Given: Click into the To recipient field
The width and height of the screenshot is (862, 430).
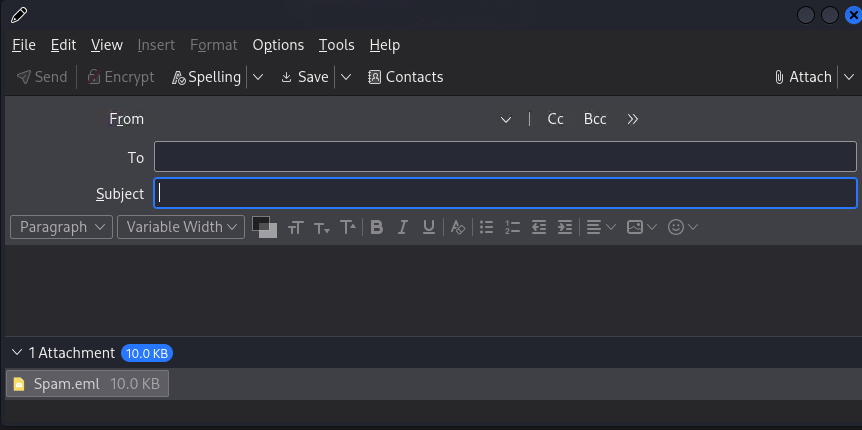Looking at the screenshot, I should tap(504, 157).
